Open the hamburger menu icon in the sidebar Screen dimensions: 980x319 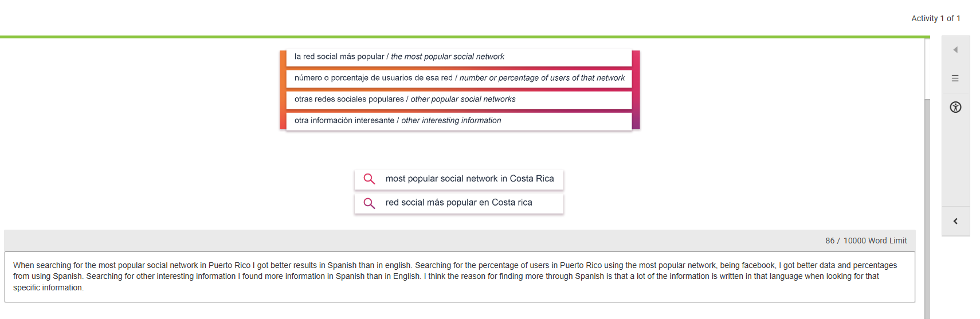955,78
